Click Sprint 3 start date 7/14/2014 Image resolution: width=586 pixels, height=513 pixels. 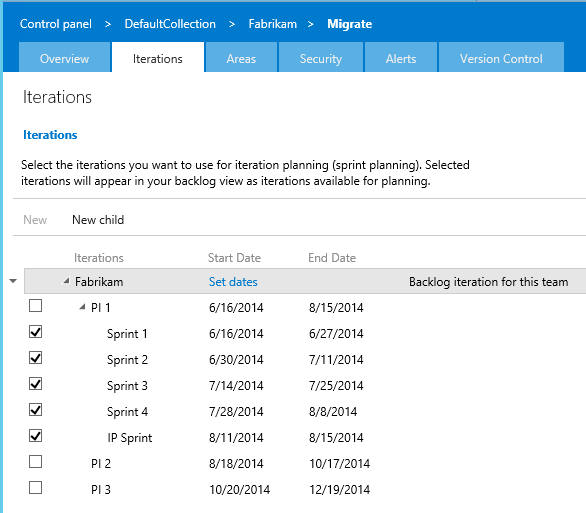[x=236, y=386]
